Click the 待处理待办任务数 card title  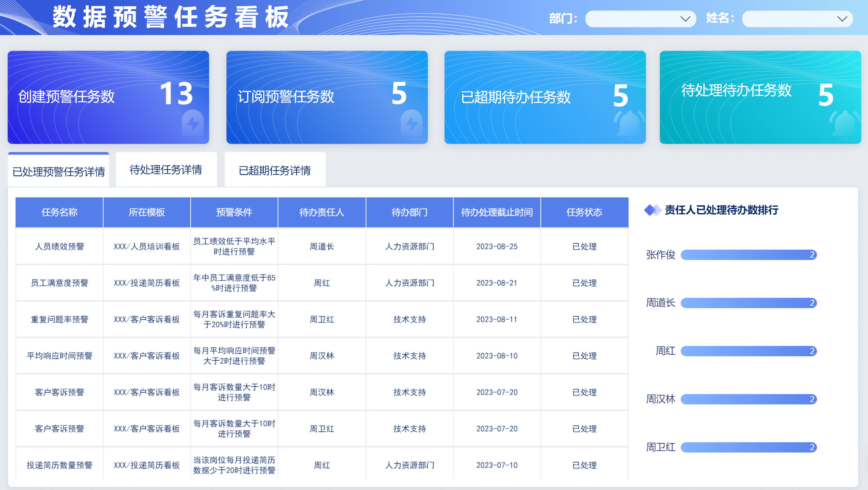click(x=736, y=90)
